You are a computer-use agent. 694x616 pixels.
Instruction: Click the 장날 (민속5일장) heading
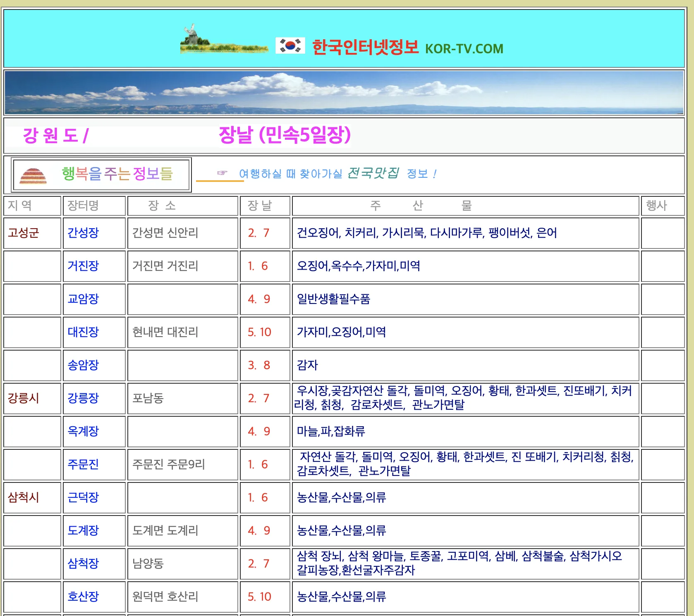285,135
